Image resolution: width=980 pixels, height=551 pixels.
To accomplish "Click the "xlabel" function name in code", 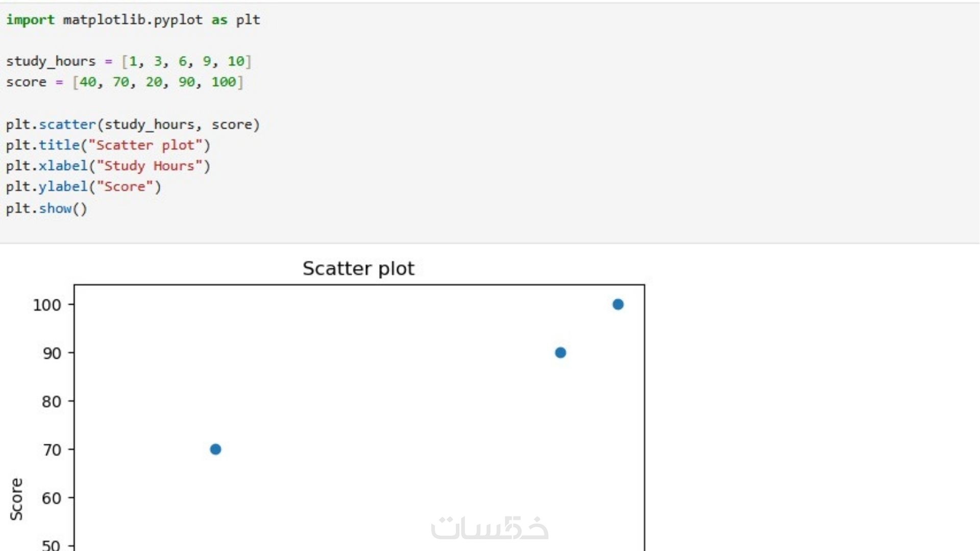I will (63, 166).
